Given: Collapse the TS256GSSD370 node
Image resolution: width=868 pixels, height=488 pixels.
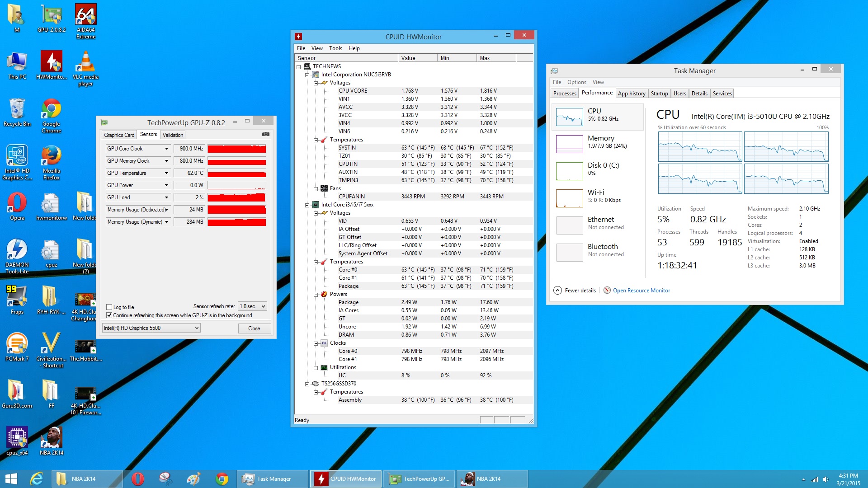Looking at the screenshot, I should [307, 384].
